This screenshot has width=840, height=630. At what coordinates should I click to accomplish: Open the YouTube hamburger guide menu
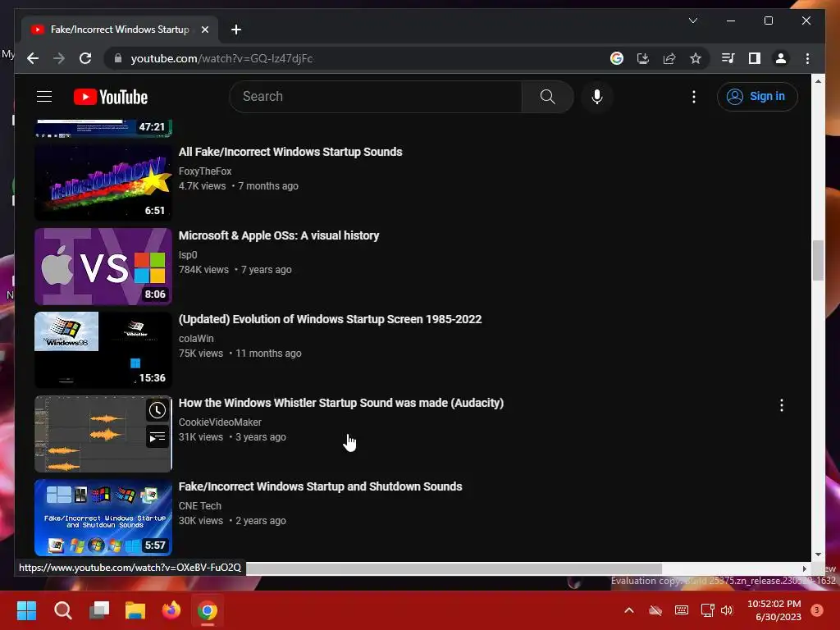click(x=44, y=97)
